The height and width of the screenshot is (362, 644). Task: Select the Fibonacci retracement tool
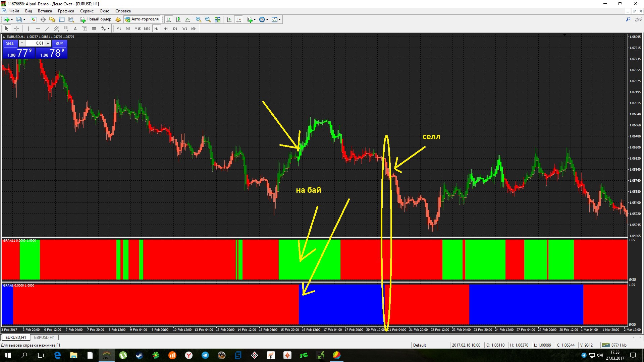(66, 28)
